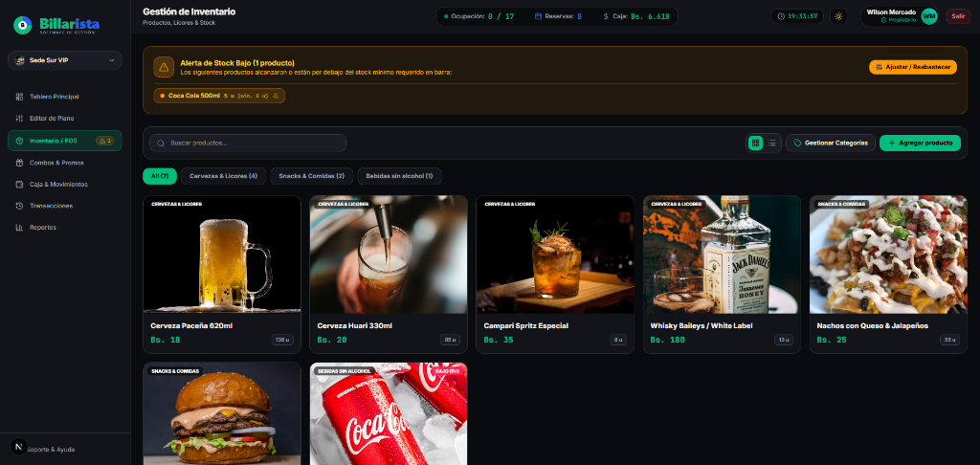Click the Reportes bar chart icon
The image size is (980, 465).
coord(19,228)
